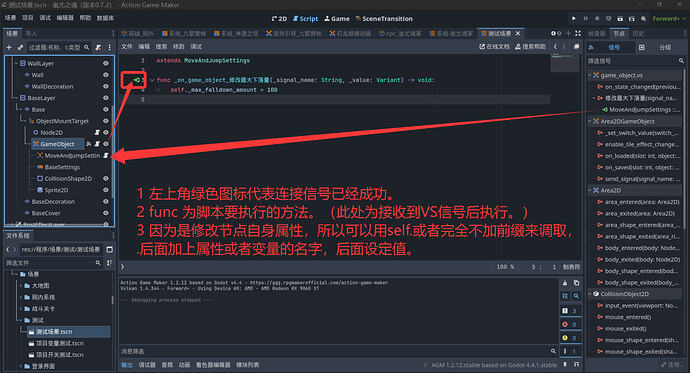Close the 测试场景 scene tab

click(518, 33)
